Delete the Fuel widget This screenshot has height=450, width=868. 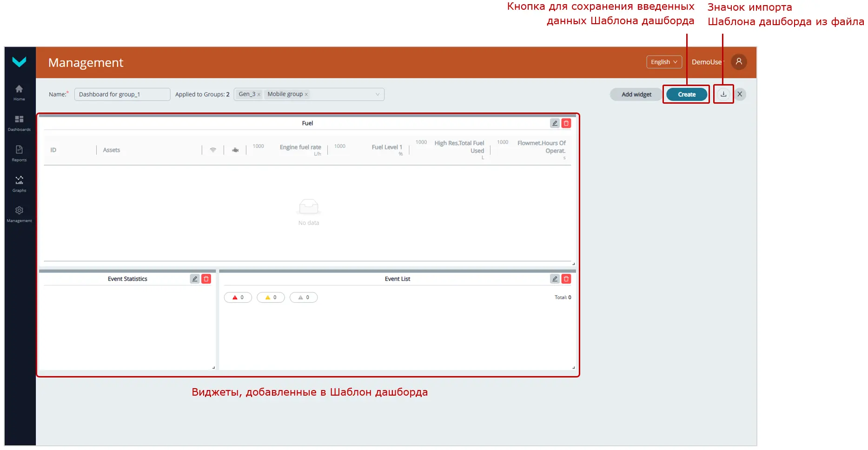tap(566, 123)
